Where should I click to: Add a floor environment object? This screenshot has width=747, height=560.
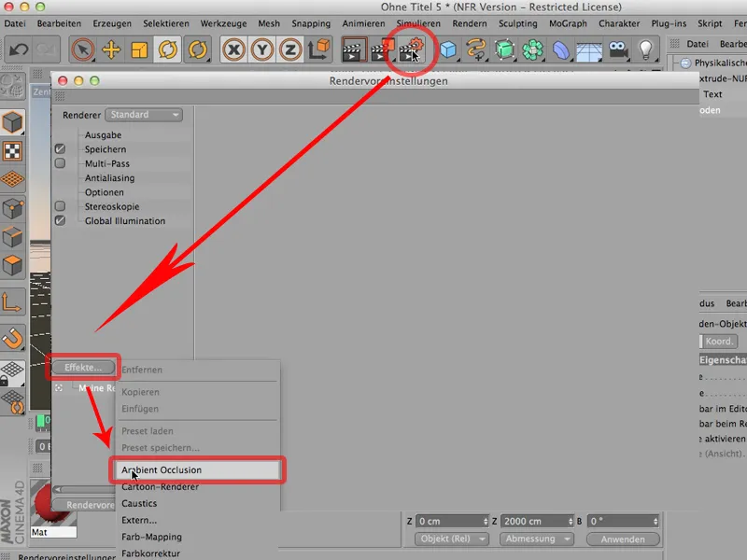pyautogui.click(x=589, y=49)
